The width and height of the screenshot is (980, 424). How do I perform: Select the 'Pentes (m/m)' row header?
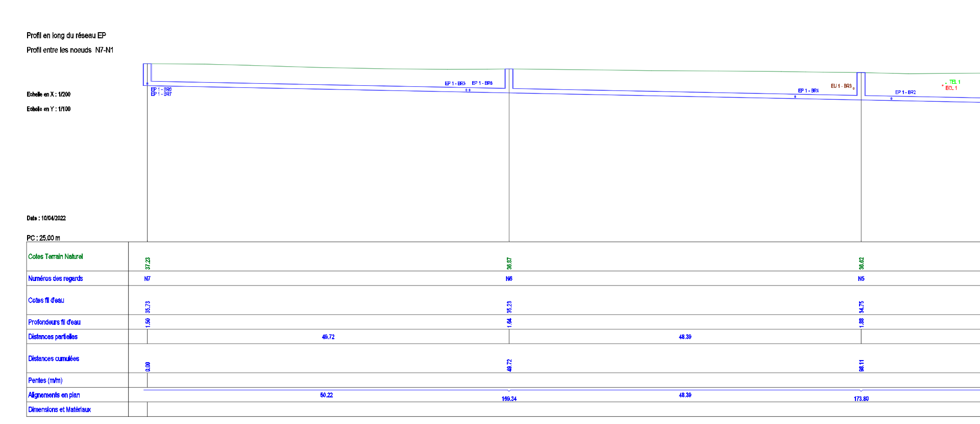[x=45, y=381]
